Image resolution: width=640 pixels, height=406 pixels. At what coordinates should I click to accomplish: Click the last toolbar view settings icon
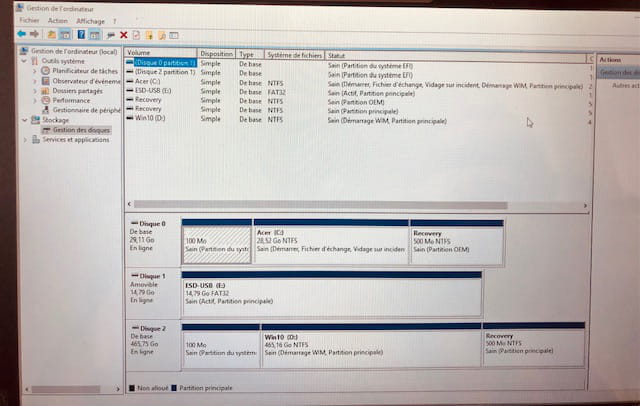pos(174,35)
